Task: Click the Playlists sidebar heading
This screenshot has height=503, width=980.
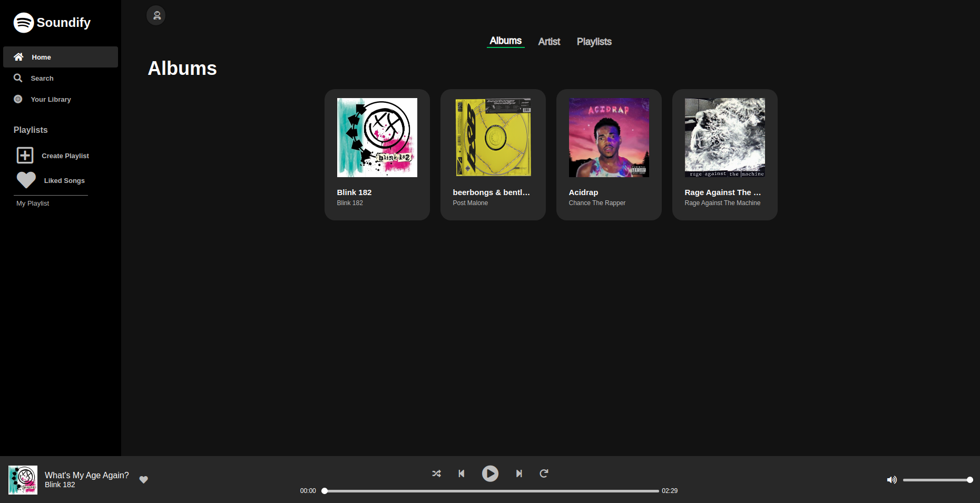Action: [31, 130]
